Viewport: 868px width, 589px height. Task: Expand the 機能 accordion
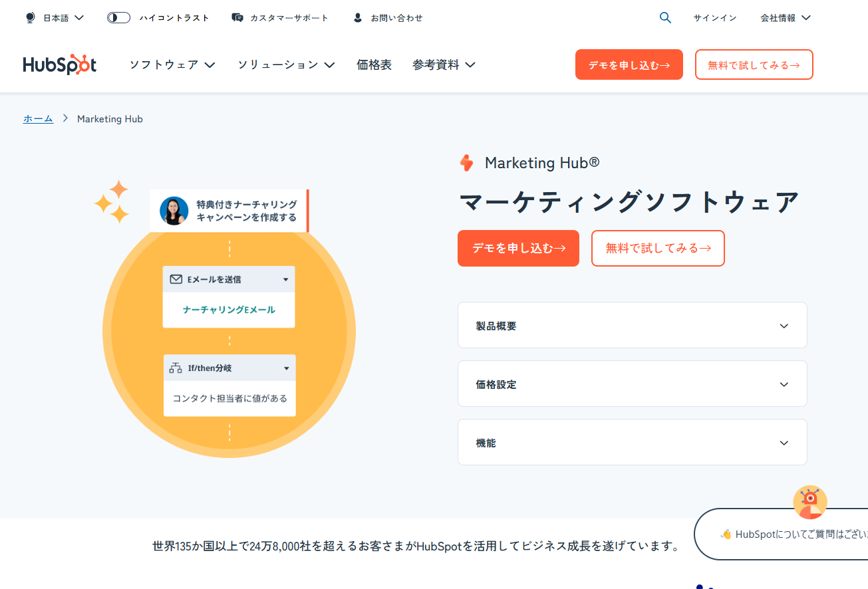(x=633, y=442)
